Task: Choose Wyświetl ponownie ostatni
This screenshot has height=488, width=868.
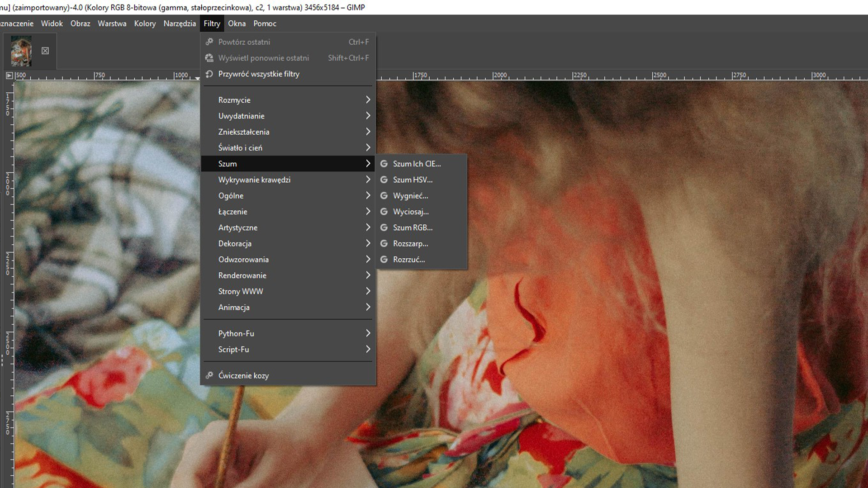Action: [x=288, y=58]
